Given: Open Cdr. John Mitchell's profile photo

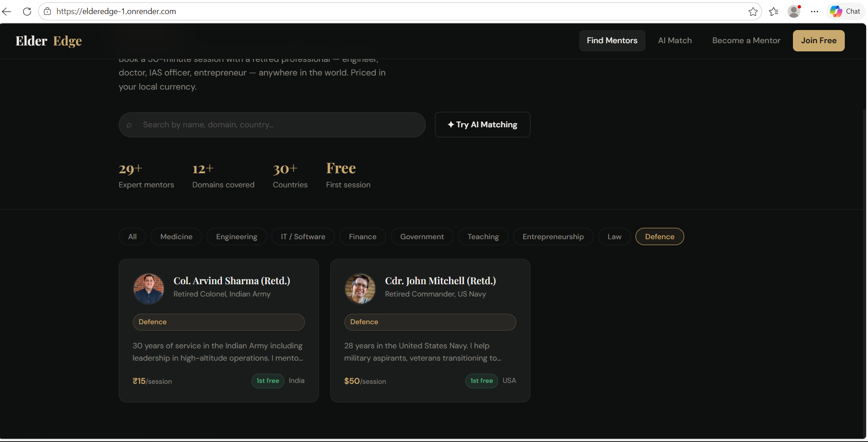Looking at the screenshot, I should (360, 288).
